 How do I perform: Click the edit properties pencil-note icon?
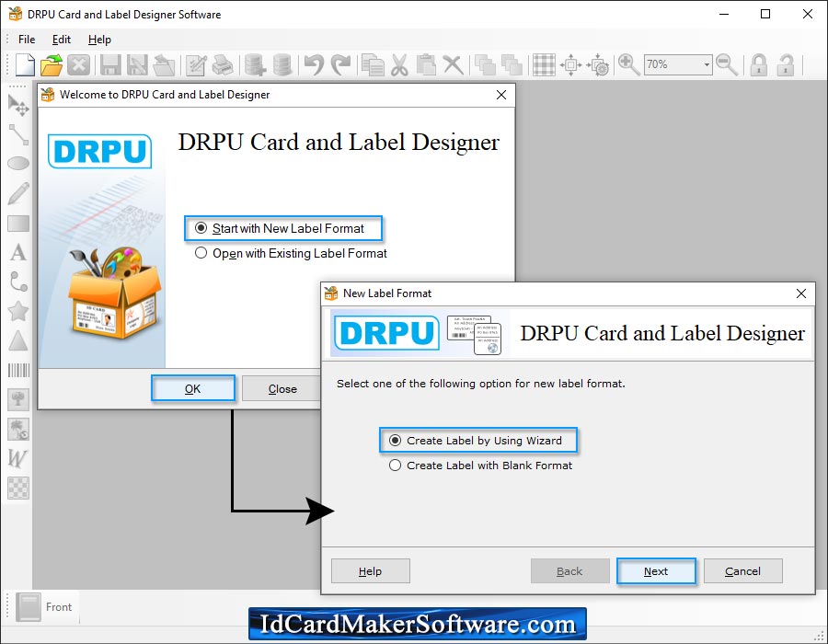pos(196,65)
